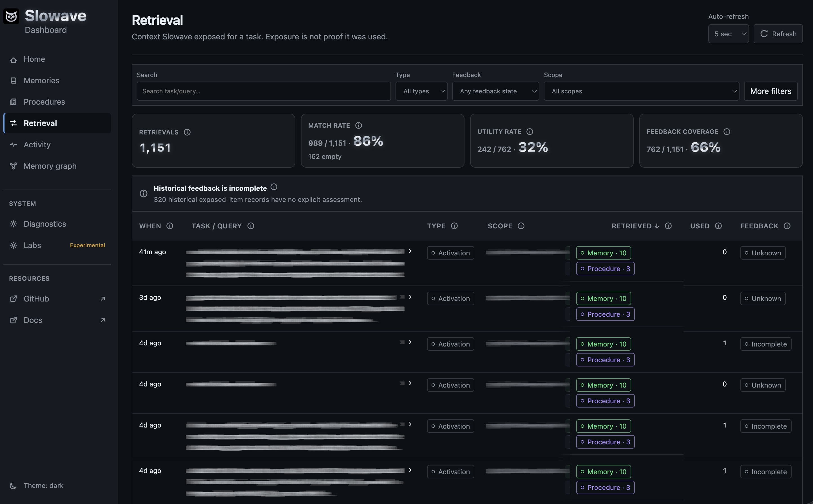Click the '162 empty' text in Match Rate
Screen dimensions: 813x504
(325, 156)
